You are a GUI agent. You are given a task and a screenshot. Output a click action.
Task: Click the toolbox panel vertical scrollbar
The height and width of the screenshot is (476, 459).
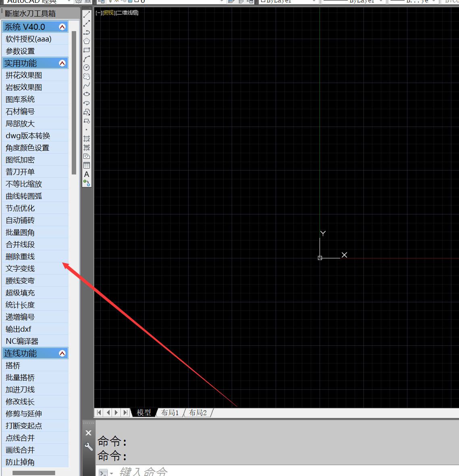[74, 103]
